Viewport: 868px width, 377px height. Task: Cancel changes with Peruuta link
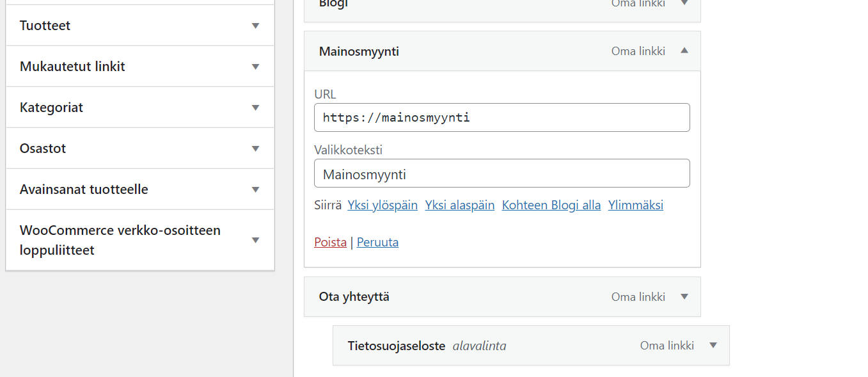click(x=377, y=243)
